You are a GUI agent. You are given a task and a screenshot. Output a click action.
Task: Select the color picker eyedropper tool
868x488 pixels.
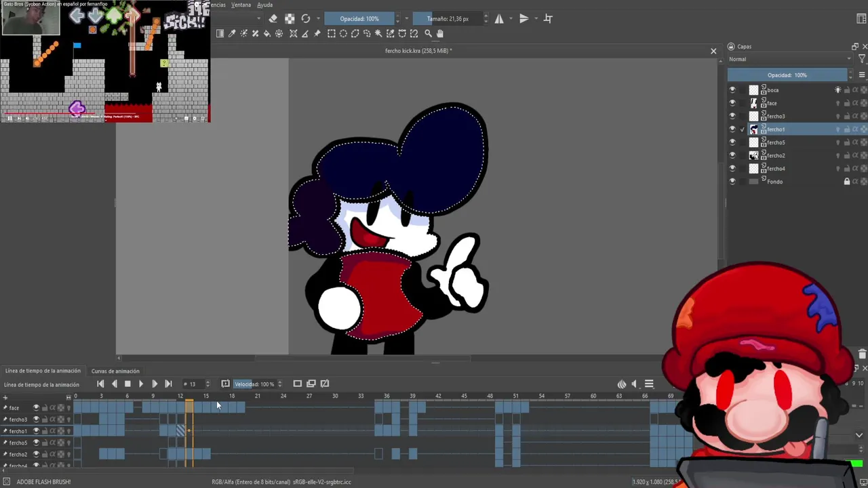(232, 33)
